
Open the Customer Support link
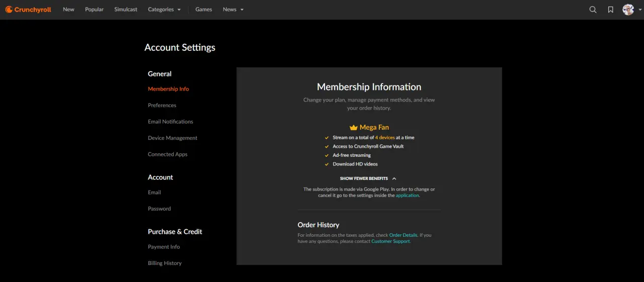pyautogui.click(x=391, y=241)
